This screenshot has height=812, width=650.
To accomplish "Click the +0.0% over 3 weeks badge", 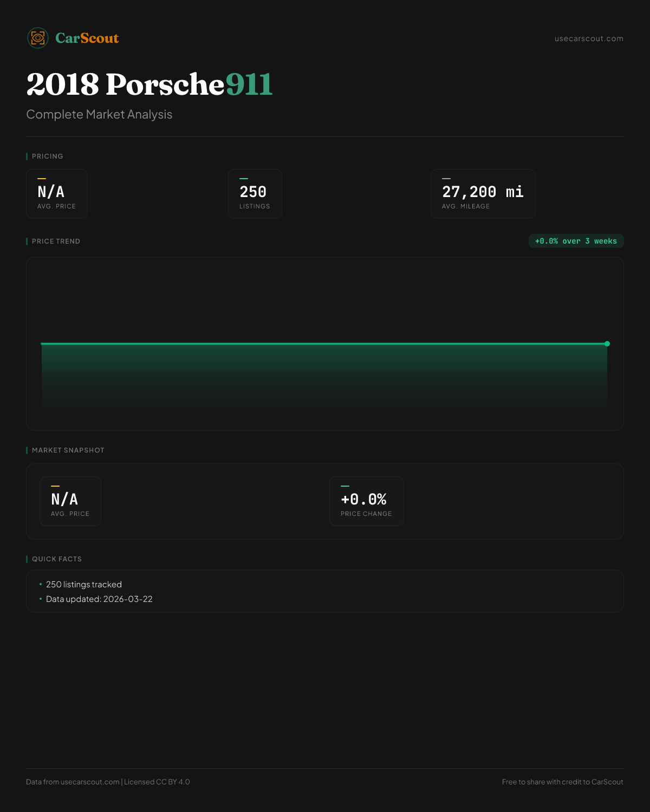I will click(x=576, y=241).
